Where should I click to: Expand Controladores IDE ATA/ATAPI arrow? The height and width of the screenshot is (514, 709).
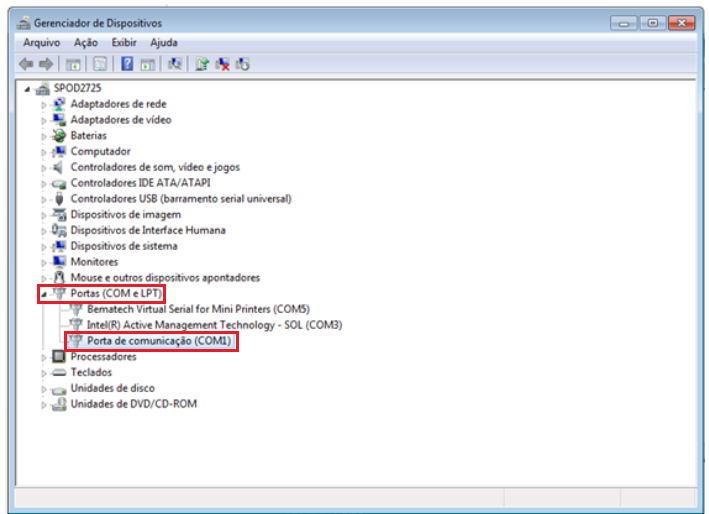[x=44, y=184]
